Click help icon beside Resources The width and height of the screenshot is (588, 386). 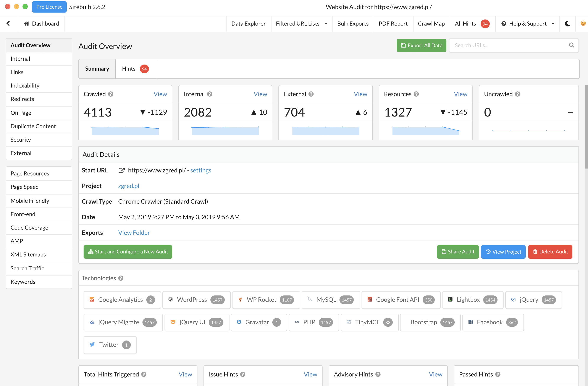(x=416, y=94)
